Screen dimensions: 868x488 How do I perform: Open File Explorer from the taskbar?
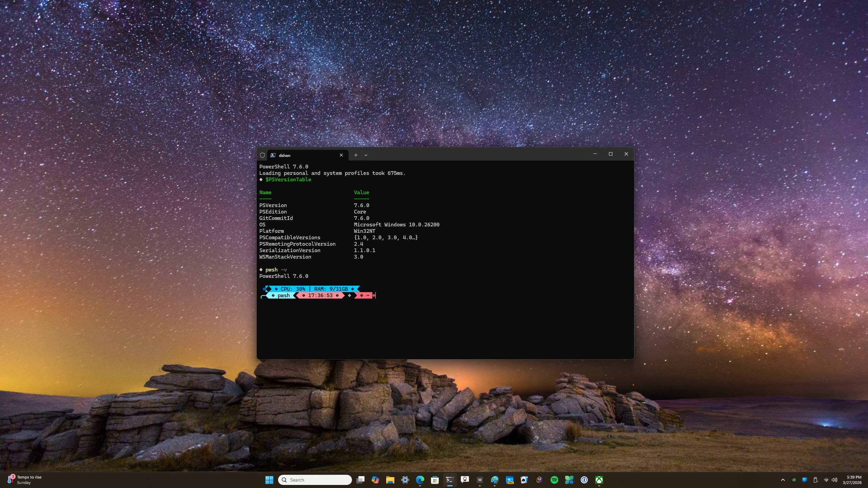[390, 480]
